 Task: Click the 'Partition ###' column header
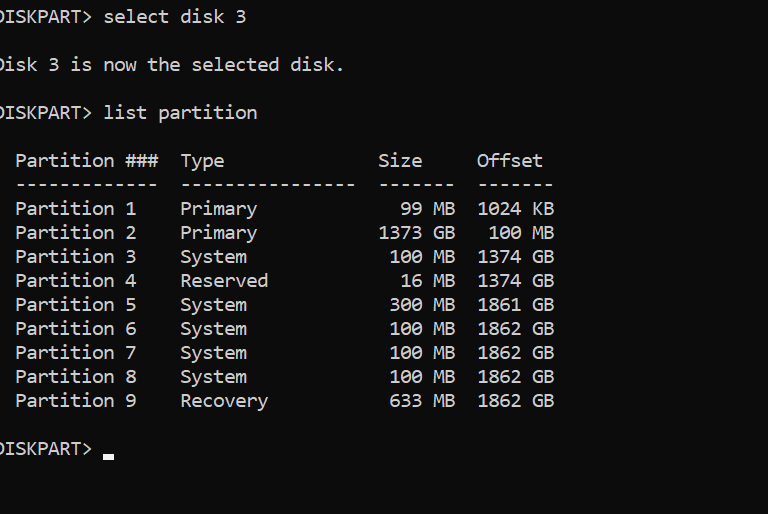(81, 160)
